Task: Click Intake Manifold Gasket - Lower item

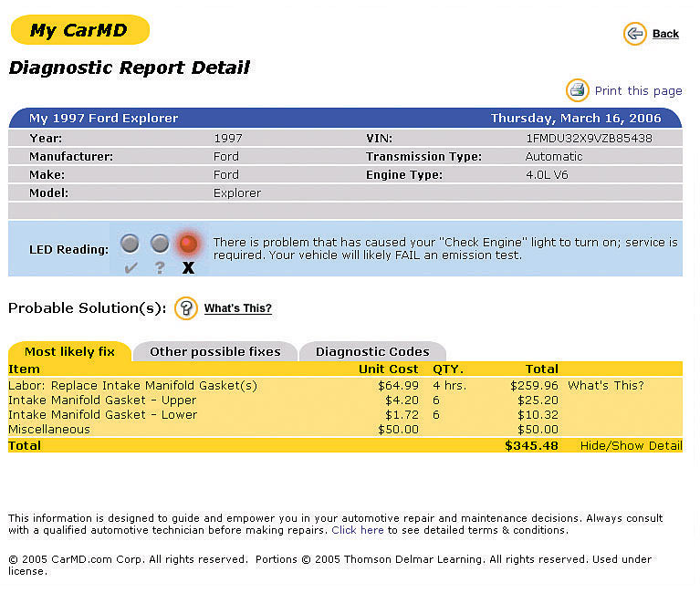Action: pyautogui.click(x=103, y=415)
